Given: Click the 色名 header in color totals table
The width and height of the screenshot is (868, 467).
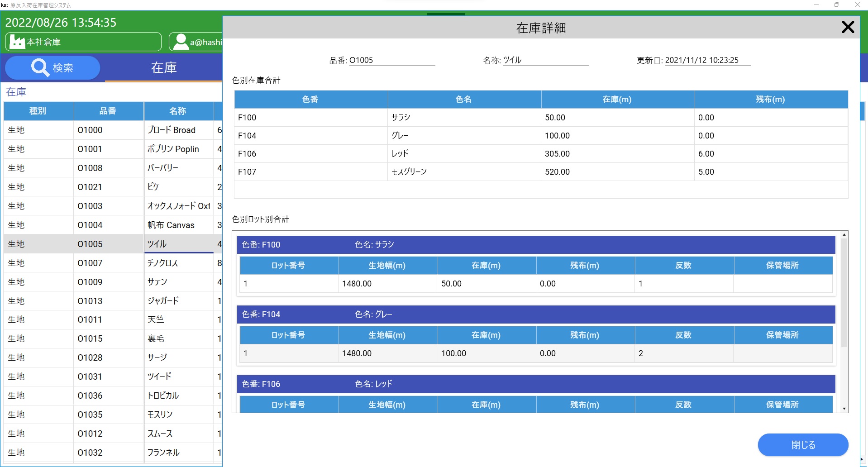Looking at the screenshot, I should tap(464, 99).
